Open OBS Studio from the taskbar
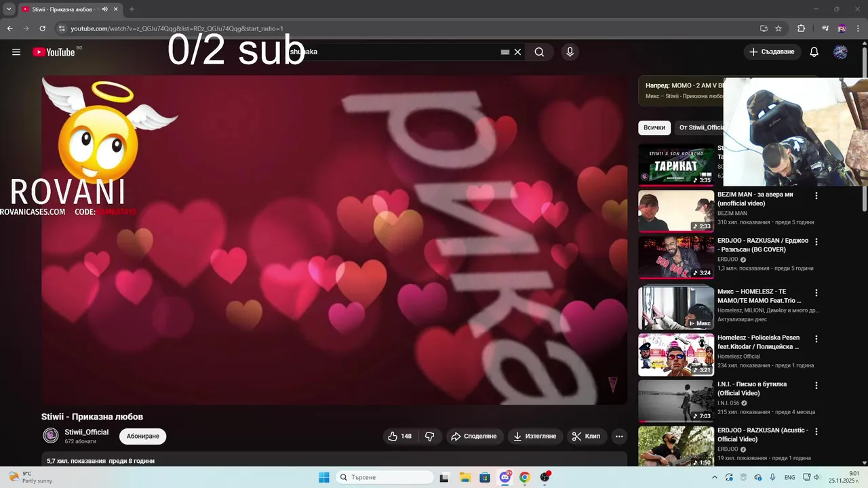 pos(545,477)
